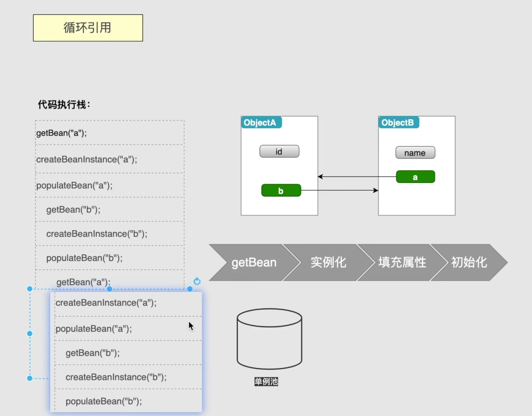The image size is (532, 416).
Task: Click the selected block's createBeanInstance("a"); row
Action: pyautogui.click(x=128, y=303)
